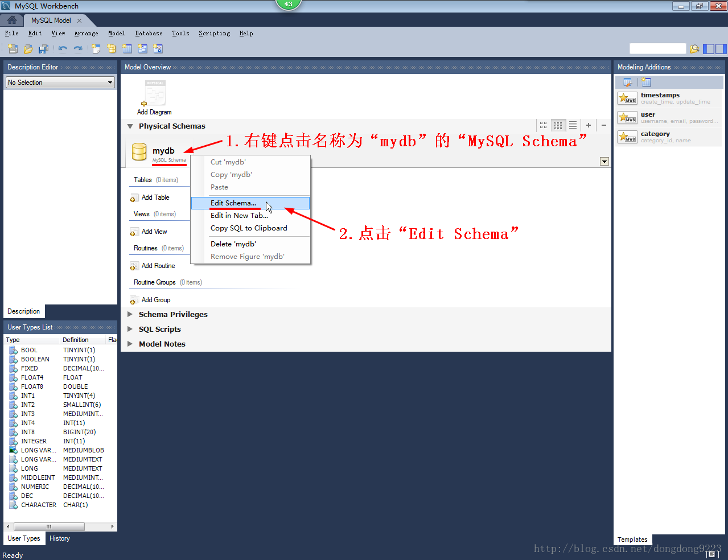728x560 pixels.
Task: Switch to the History tab
Action: (x=60, y=538)
